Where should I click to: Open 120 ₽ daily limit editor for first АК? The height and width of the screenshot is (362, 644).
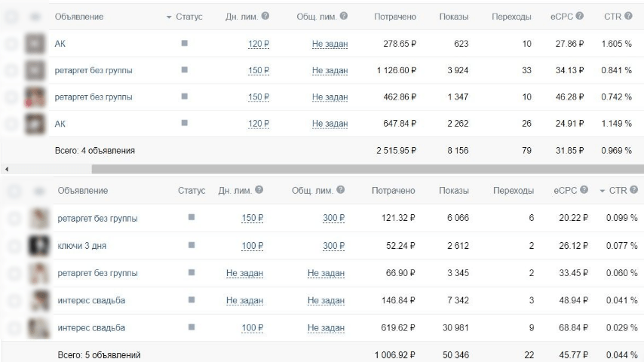coord(259,44)
